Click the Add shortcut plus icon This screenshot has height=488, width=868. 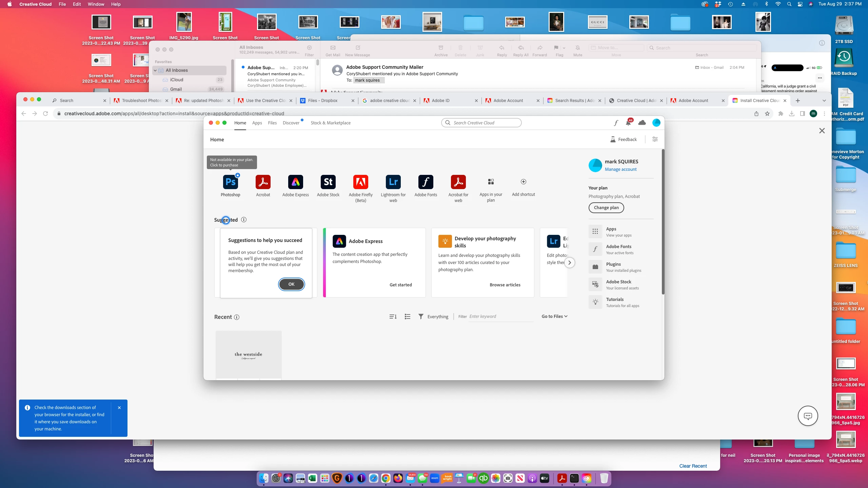[x=523, y=182]
